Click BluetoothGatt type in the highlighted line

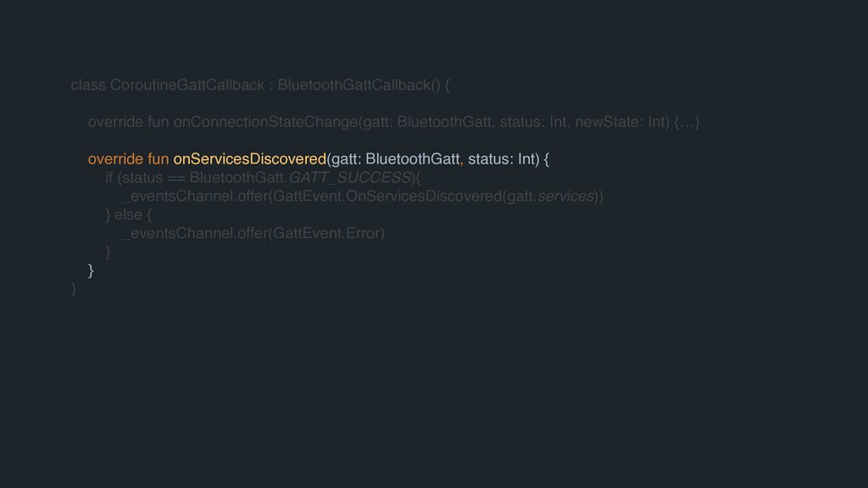[x=413, y=158]
